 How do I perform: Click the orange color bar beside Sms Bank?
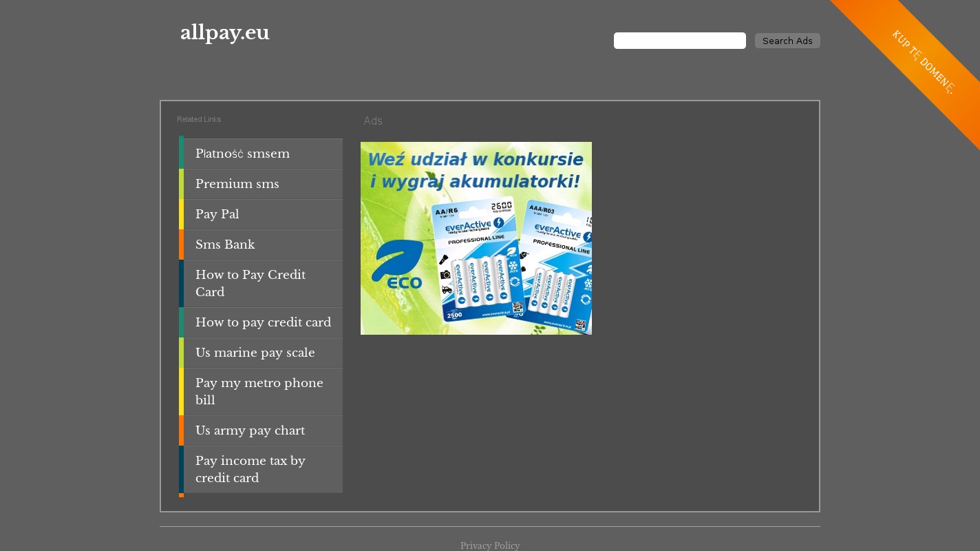pos(182,245)
